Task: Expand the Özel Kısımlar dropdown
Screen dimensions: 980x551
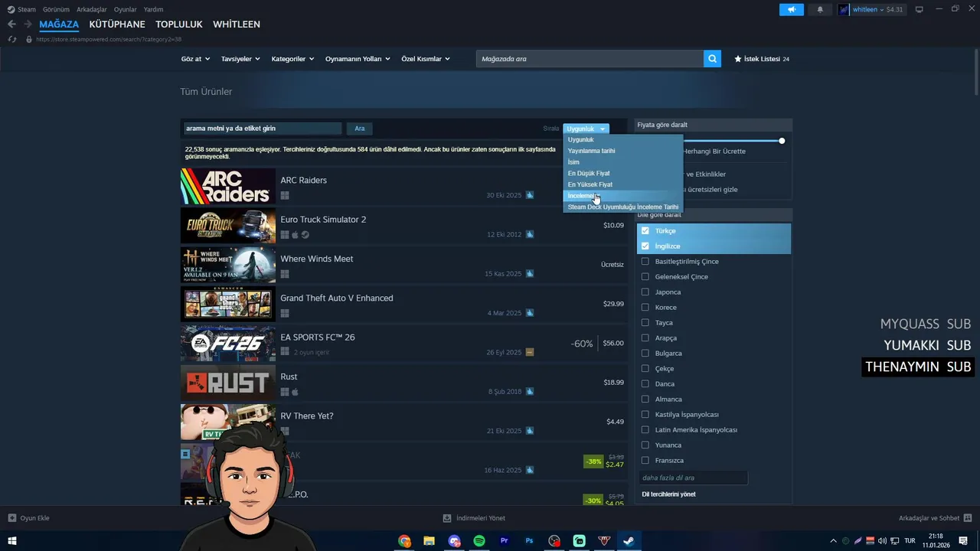Action: pyautogui.click(x=426, y=59)
